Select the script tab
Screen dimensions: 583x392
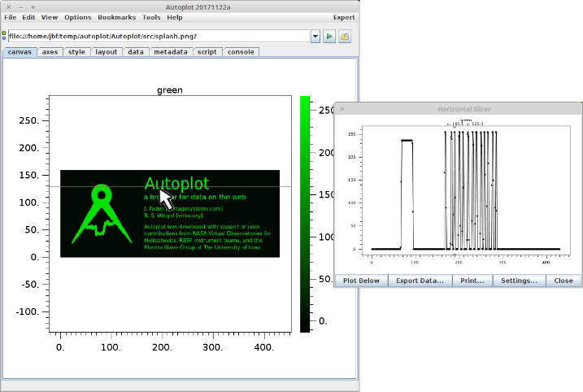pos(207,52)
